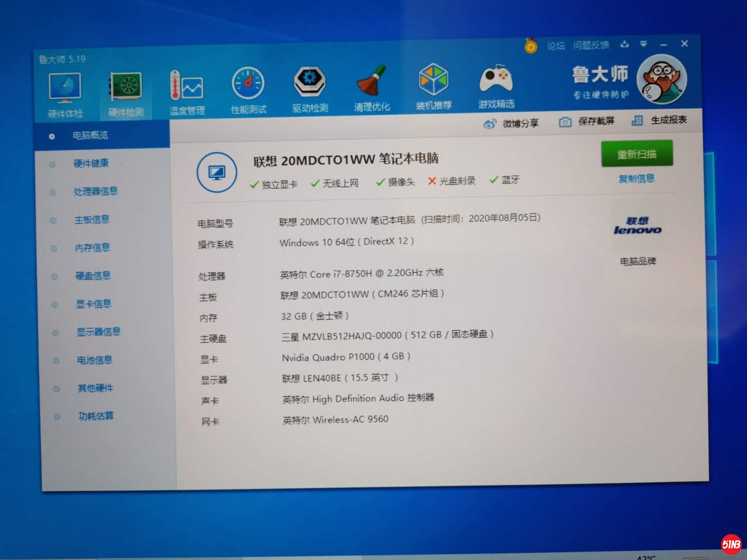Open 电池信息 in the sidebar
The image size is (747, 560).
pos(94,360)
